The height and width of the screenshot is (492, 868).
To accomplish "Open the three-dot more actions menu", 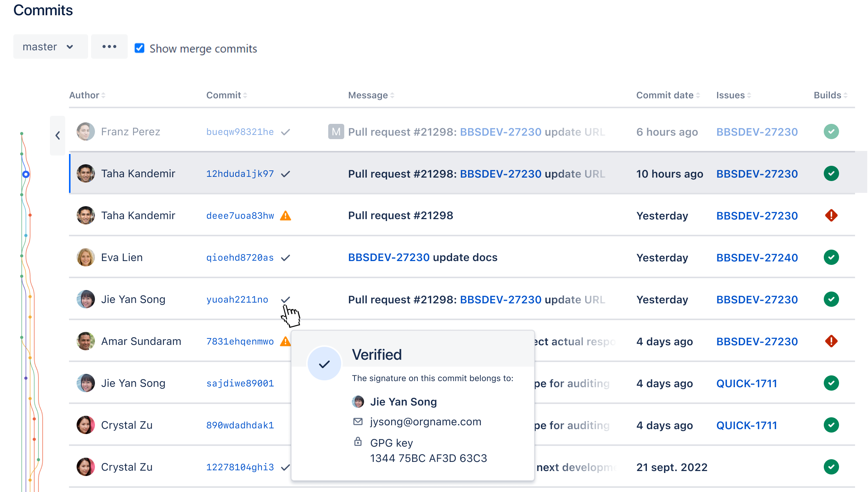I will coord(109,47).
